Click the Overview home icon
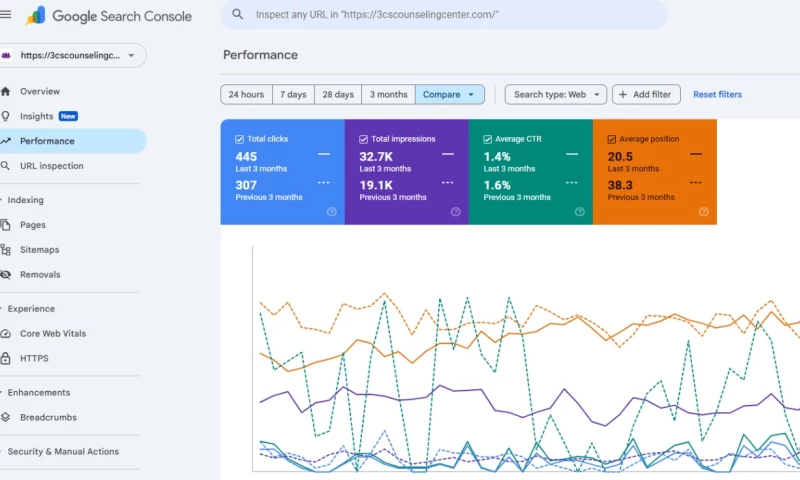The height and width of the screenshot is (480, 800). (7, 92)
